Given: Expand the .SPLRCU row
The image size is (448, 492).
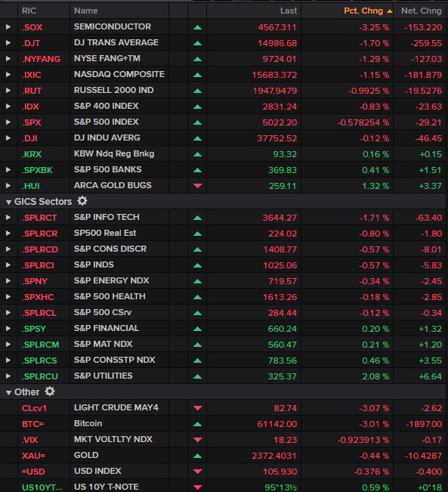Looking at the screenshot, I should click(x=8, y=376).
